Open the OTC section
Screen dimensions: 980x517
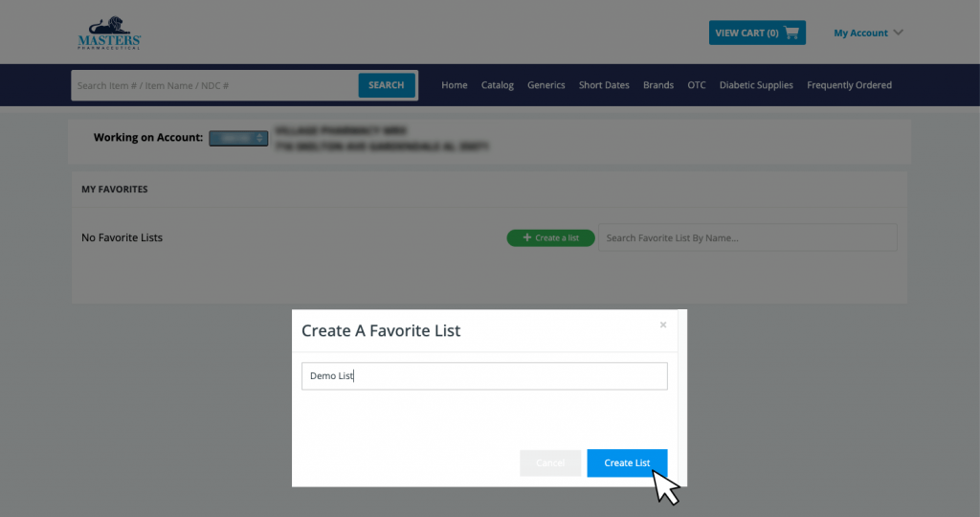click(x=696, y=85)
